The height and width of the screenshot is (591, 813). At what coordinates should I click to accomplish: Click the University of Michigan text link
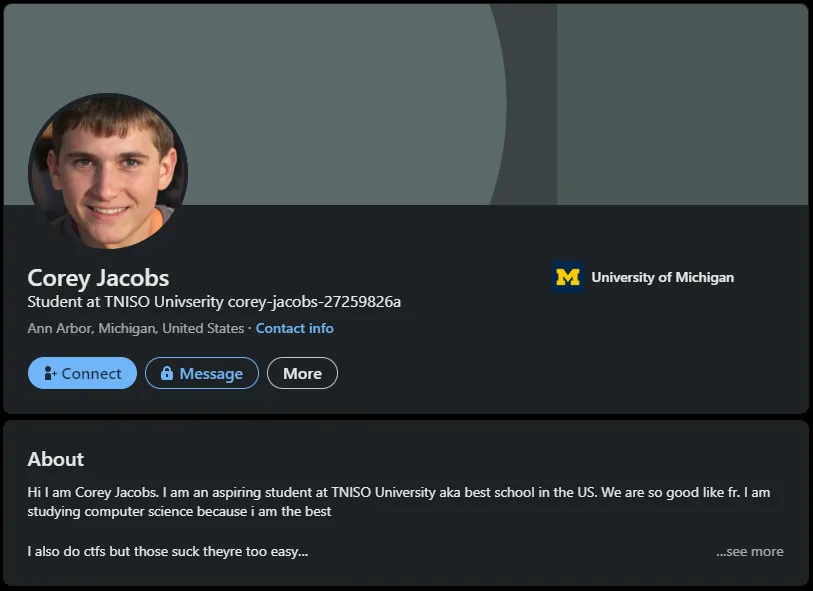point(662,277)
